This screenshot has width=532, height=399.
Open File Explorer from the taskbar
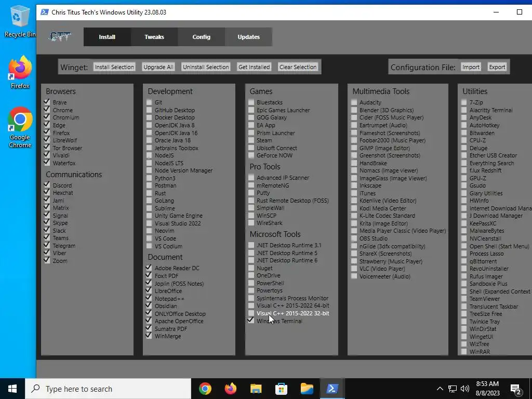click(256, 389)
